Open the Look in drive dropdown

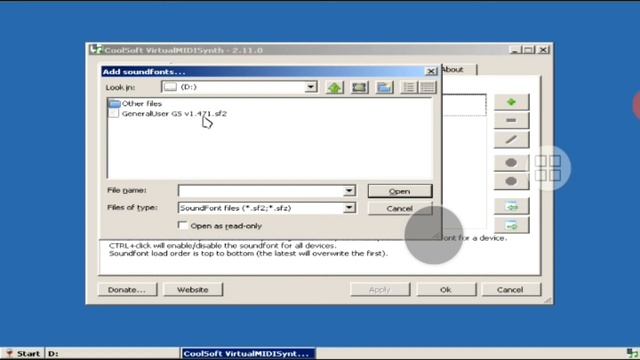pos(311,87)
